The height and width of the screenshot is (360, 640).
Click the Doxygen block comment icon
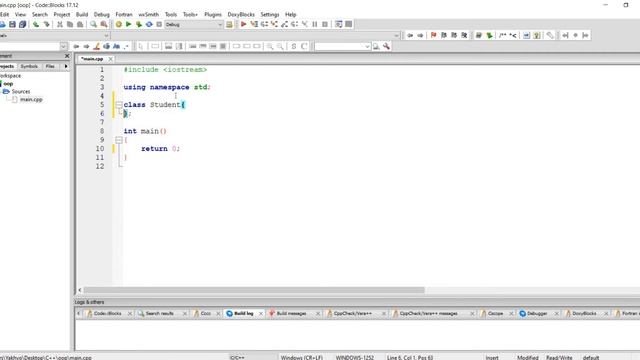(x=502, y=36)
